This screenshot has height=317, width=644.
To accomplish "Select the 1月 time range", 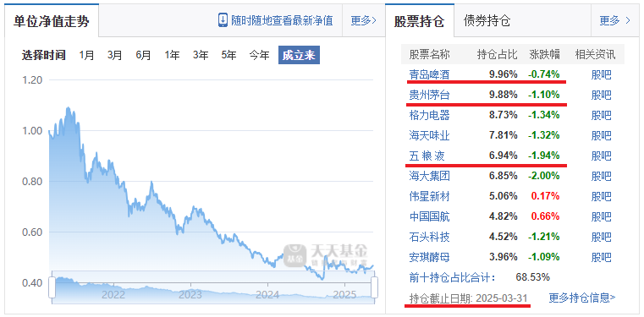I will click(86, 55).
